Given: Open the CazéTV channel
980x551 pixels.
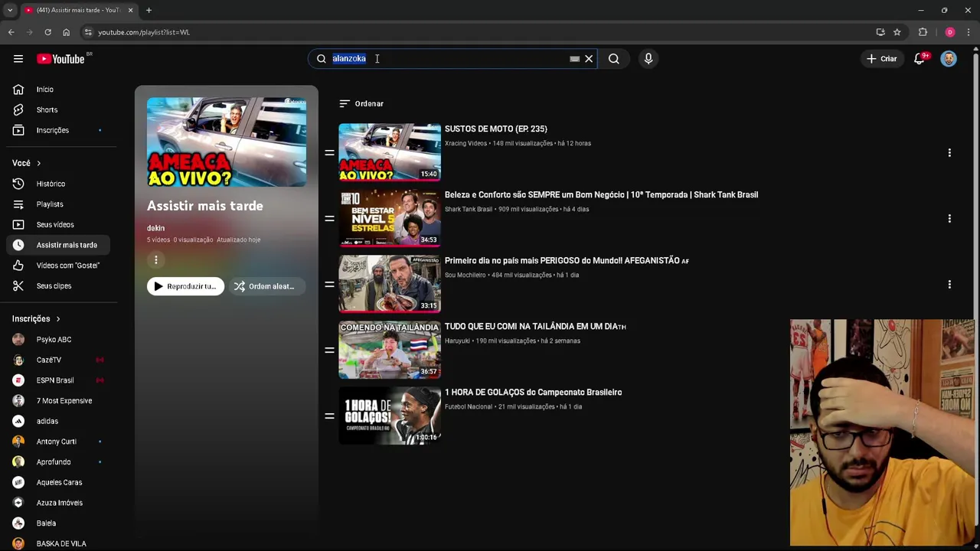Looking at the screenshot, I should [60, 360].
